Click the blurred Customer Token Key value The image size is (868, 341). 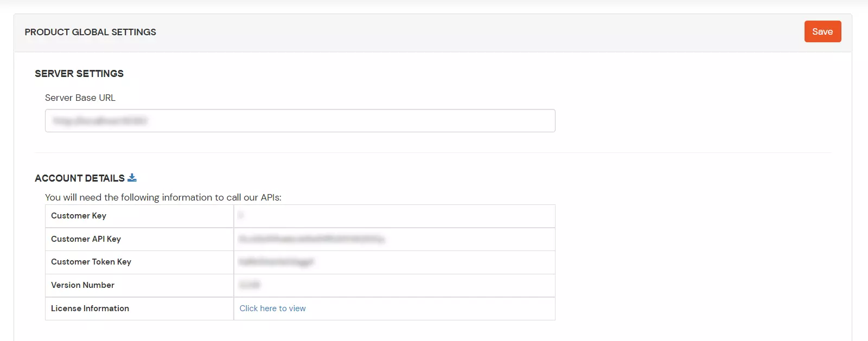coord(276,262)
